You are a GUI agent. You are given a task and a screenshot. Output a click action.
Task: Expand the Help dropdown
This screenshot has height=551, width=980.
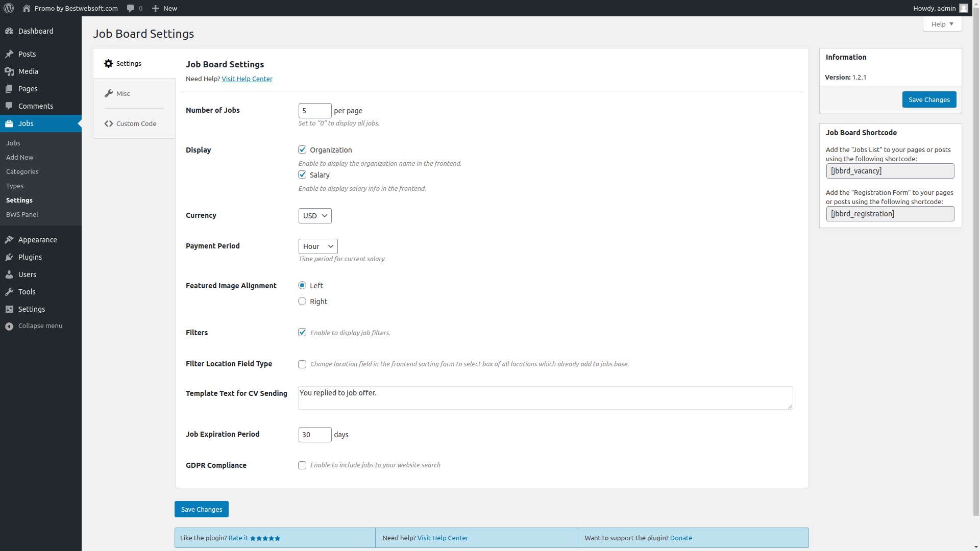point(942,24)
